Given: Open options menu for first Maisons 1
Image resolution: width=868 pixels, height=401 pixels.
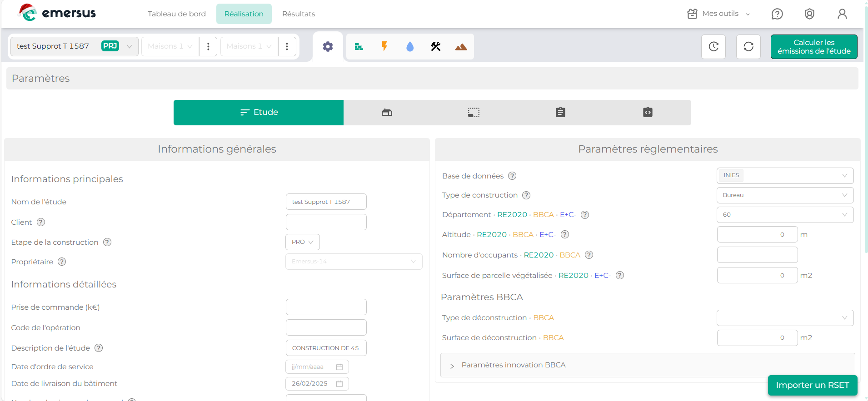Looking at the screenshot, I should click(208, 46).
